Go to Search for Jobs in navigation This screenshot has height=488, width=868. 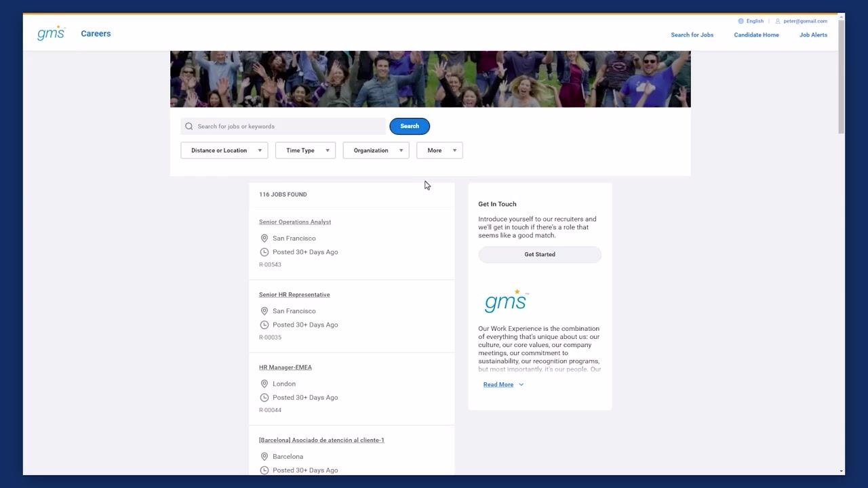coord(692,35)
